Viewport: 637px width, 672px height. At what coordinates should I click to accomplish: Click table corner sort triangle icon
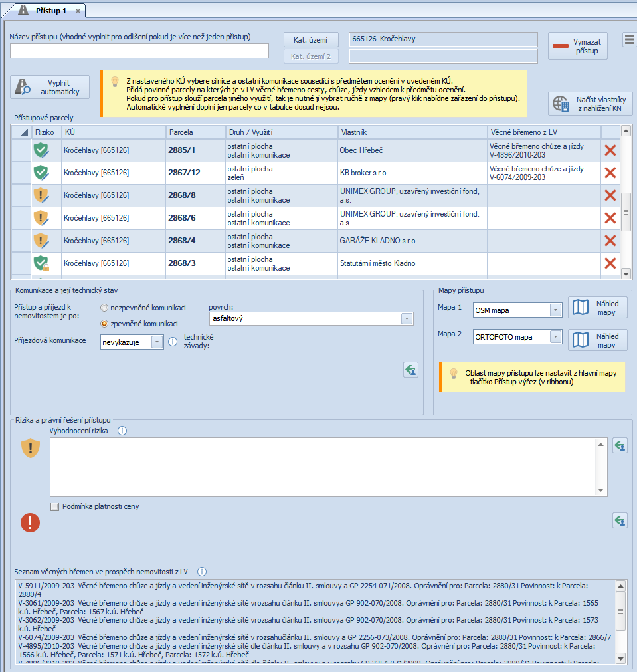(25, 132)
